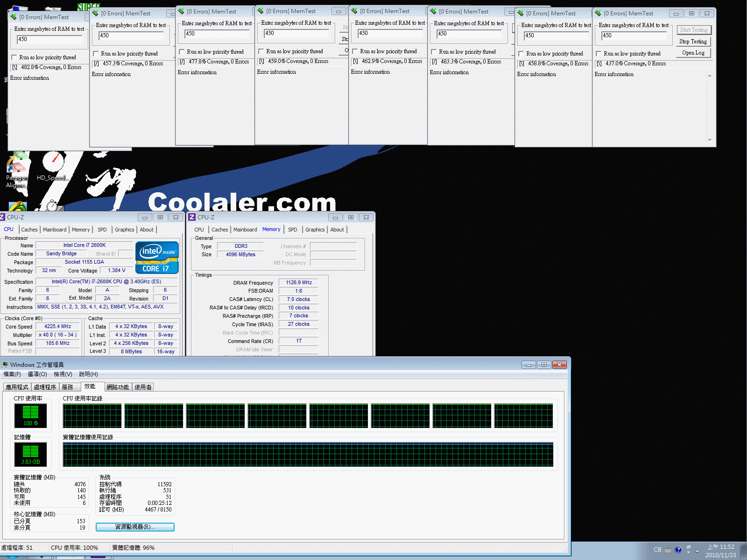The height and width of the screenshot is (560, 747).
Task: Click the Windows Task Manager title bar icon
Action: point(5,365)
